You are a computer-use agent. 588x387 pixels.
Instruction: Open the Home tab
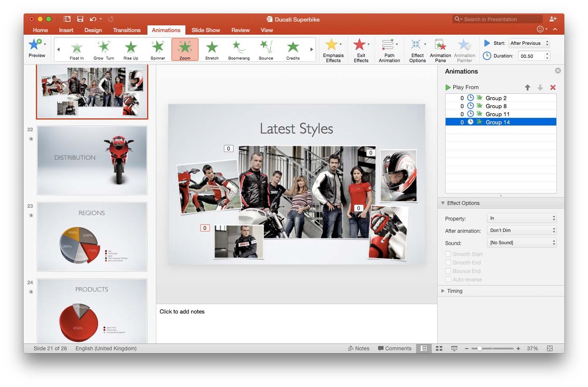pos(41,30)
